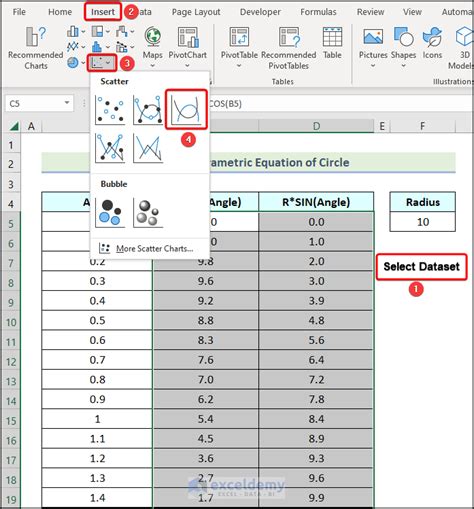Click the Radius value cell 10
474x509 pixels.
(x=423, y=222)
